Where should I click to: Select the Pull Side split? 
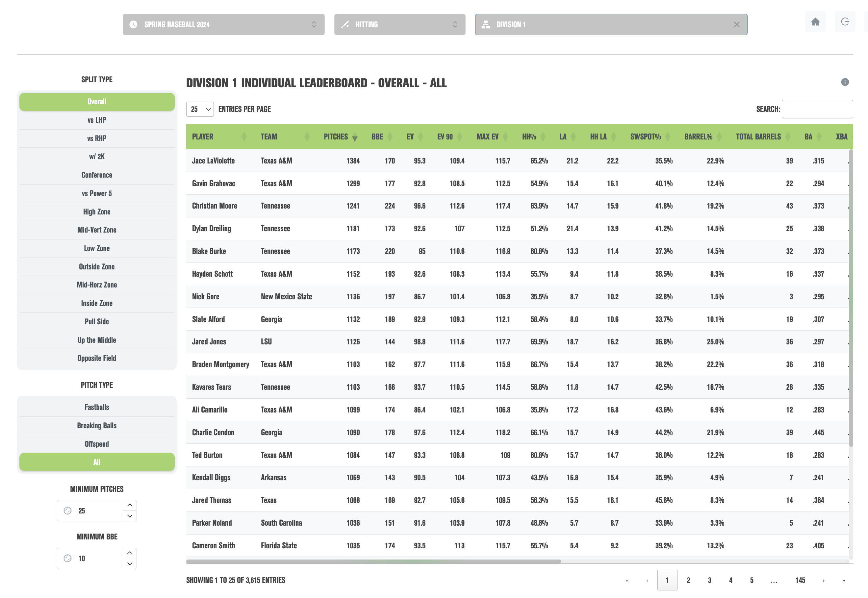97,322
